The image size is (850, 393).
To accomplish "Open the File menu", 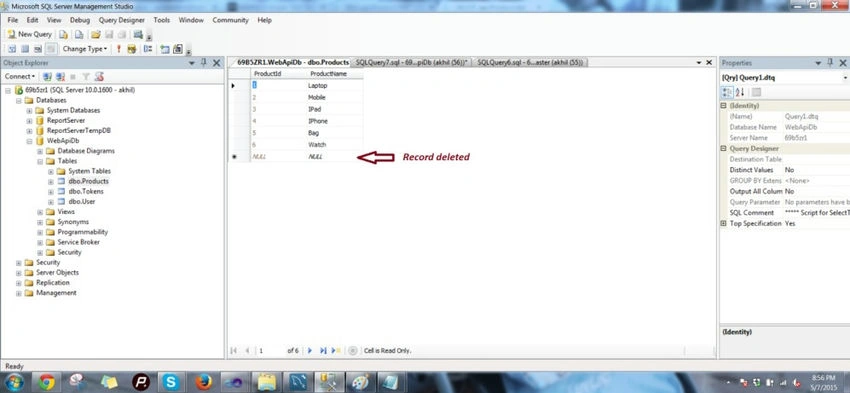I will (12, 20).
